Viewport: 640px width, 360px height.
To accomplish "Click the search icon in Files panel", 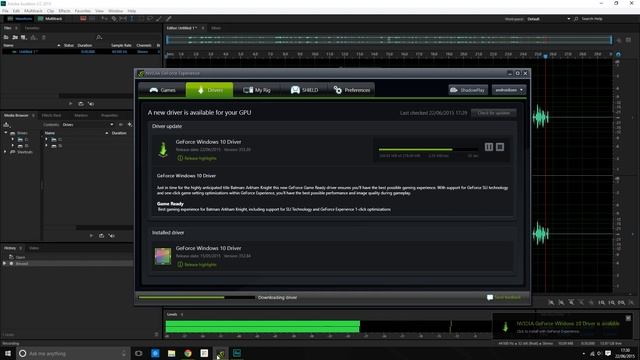I will [x=99, y=37].
